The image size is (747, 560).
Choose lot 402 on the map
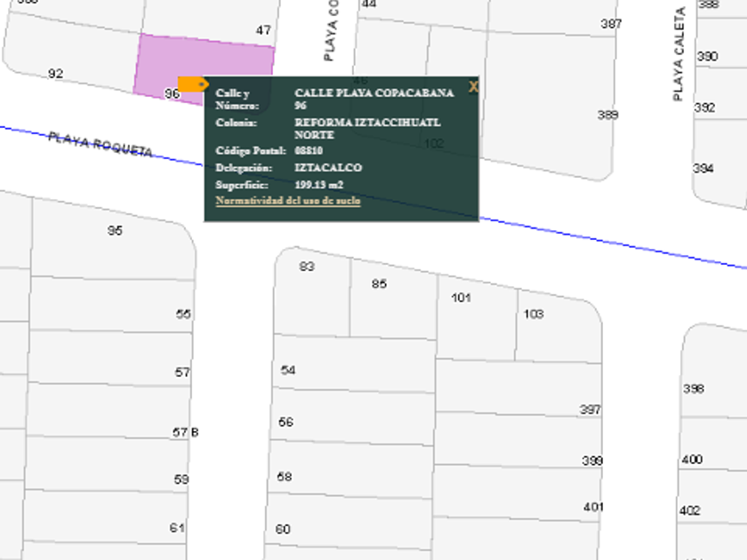click(x=690, y=511)
